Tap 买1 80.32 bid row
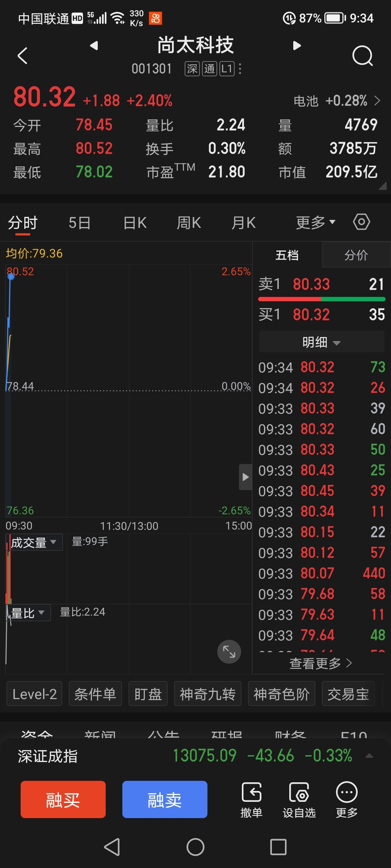The height and width of the screenshot is (868, 391). [321, 315]
